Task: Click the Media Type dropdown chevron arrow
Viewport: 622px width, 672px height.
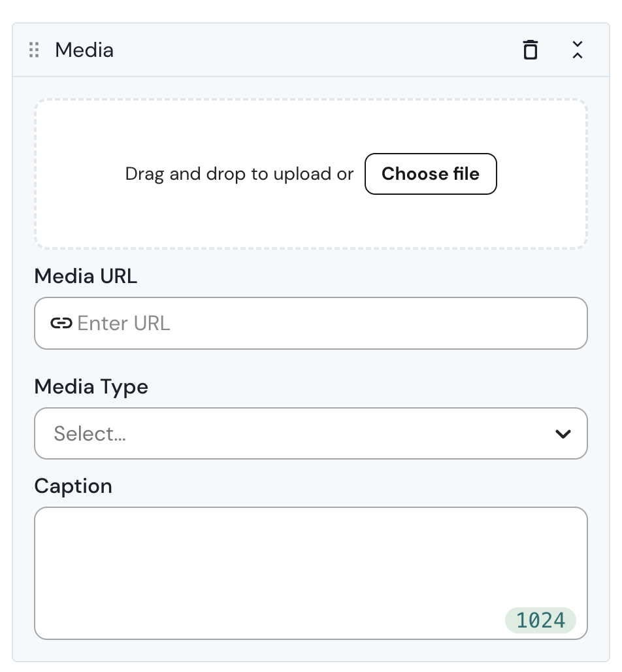Action: tap(563, 434)
